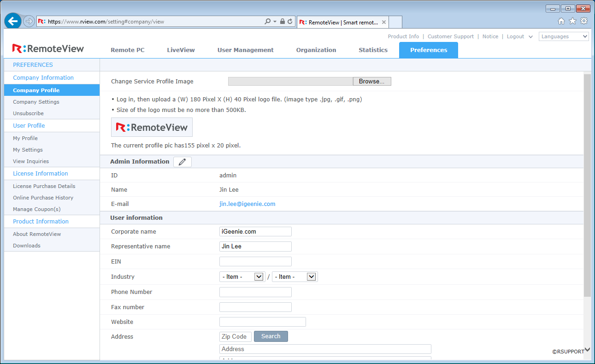The height and width of the screenshot is (364, 595).
Task: Open the Statistics tab
Action: [373, 50]
